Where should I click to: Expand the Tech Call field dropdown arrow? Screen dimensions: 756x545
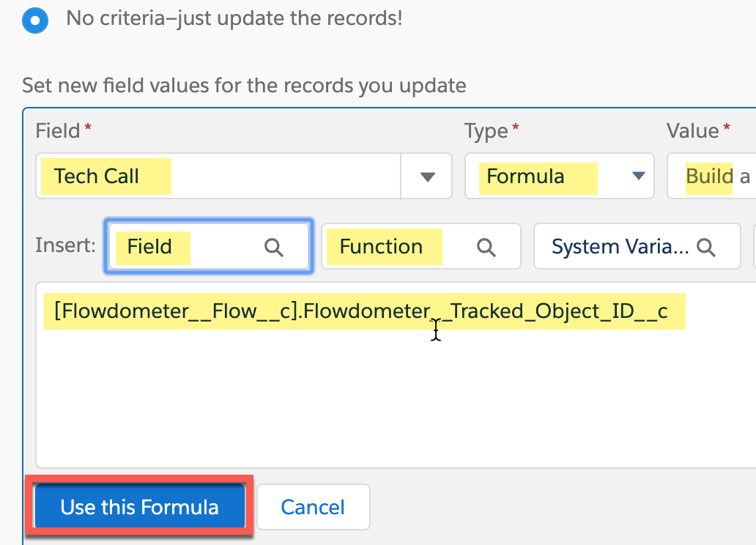click(427, 177)
